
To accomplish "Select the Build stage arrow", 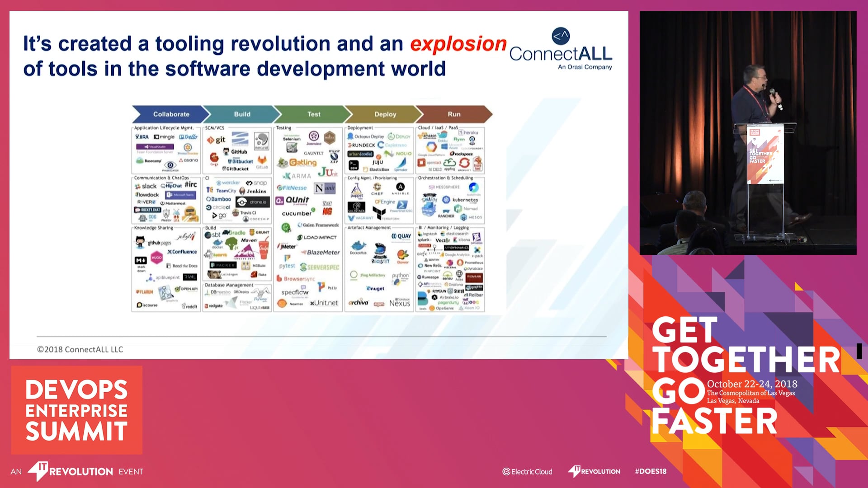I will click(242, 114).
